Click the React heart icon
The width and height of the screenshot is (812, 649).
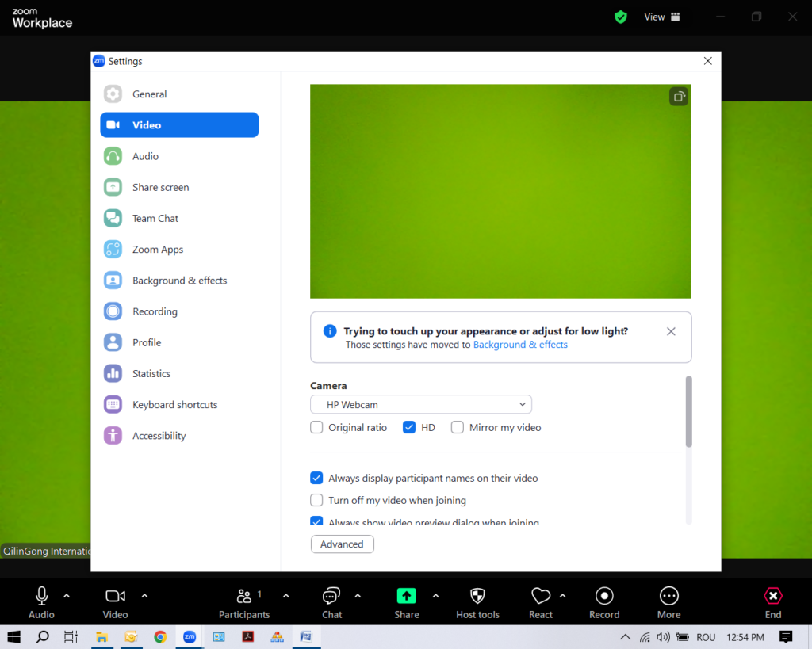[541, 596]
